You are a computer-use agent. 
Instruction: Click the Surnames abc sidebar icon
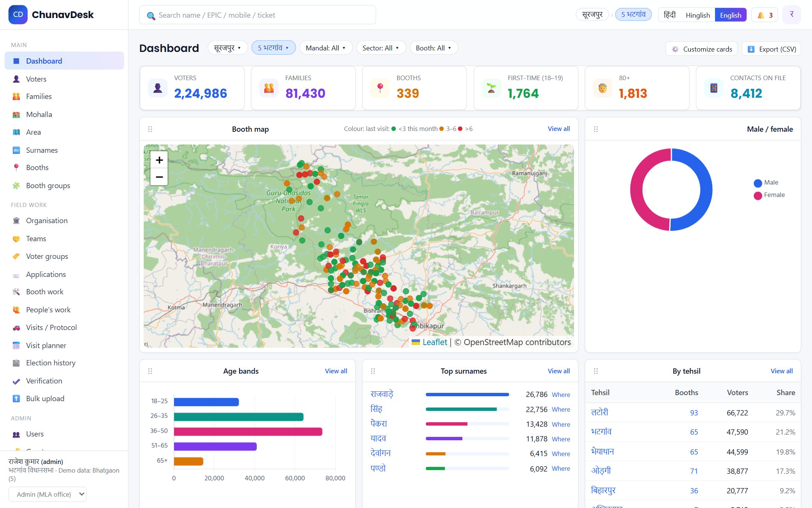pos(16,150)
